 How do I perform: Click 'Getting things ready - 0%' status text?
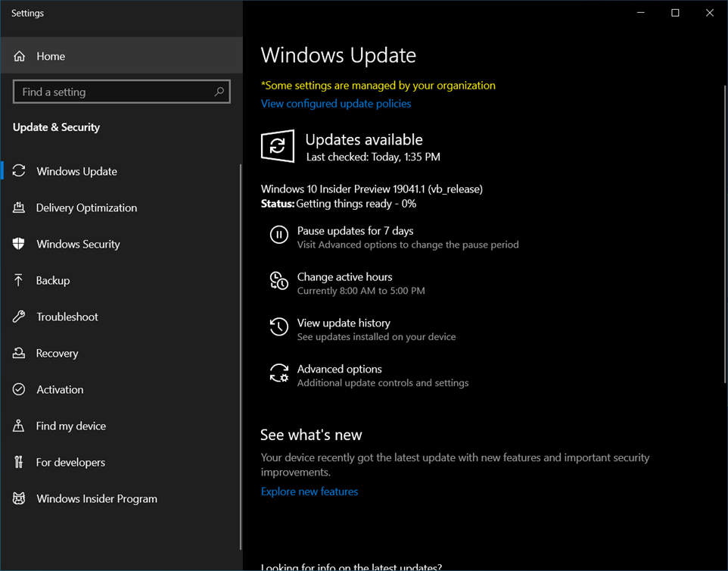click(356, 204)
